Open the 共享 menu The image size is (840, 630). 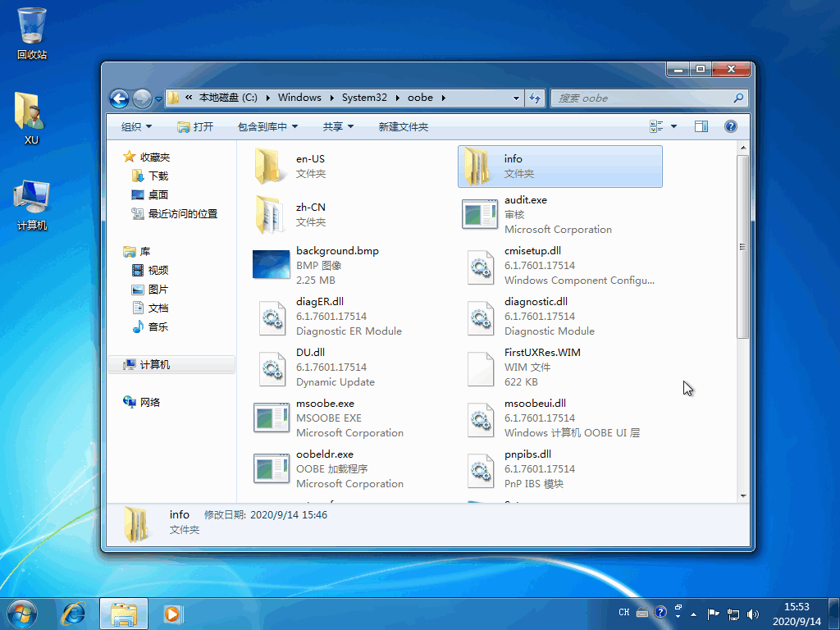click(x=338, y=126)
